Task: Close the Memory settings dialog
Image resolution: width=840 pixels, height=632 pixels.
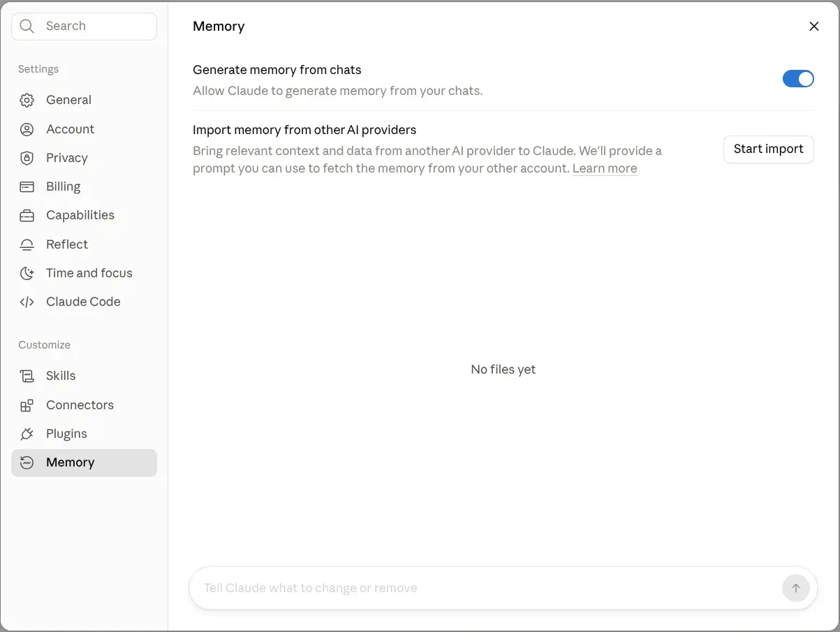Action: [813, 27]
